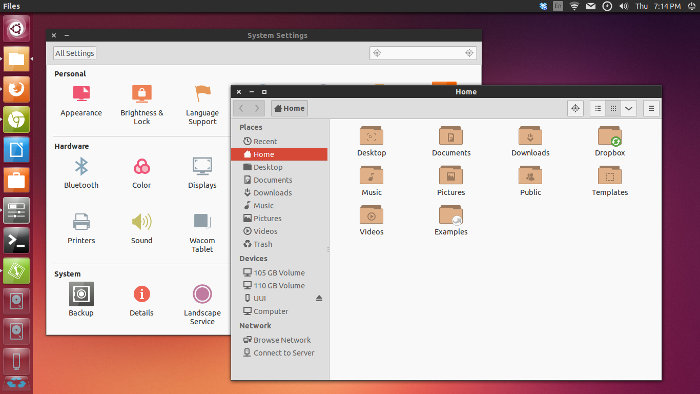Select Videos in Places sidebar
Viewport: 700px width, 394px height.
coord(279,231)
